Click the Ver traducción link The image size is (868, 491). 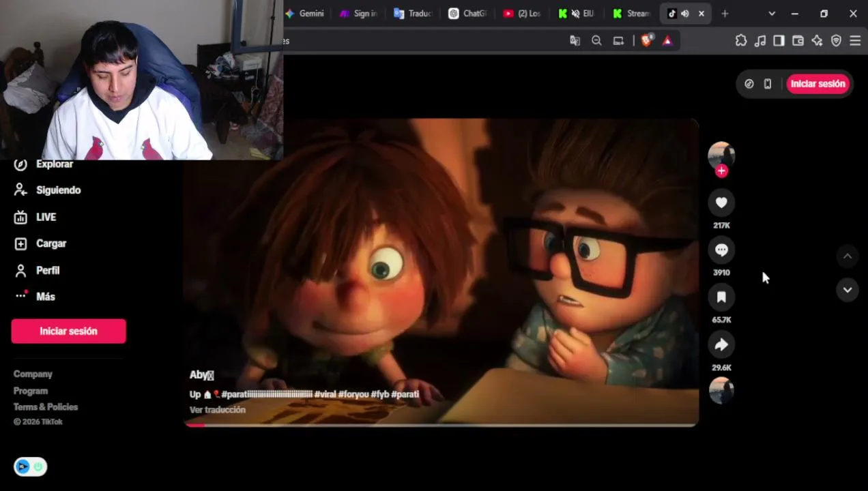pos(217,410)
